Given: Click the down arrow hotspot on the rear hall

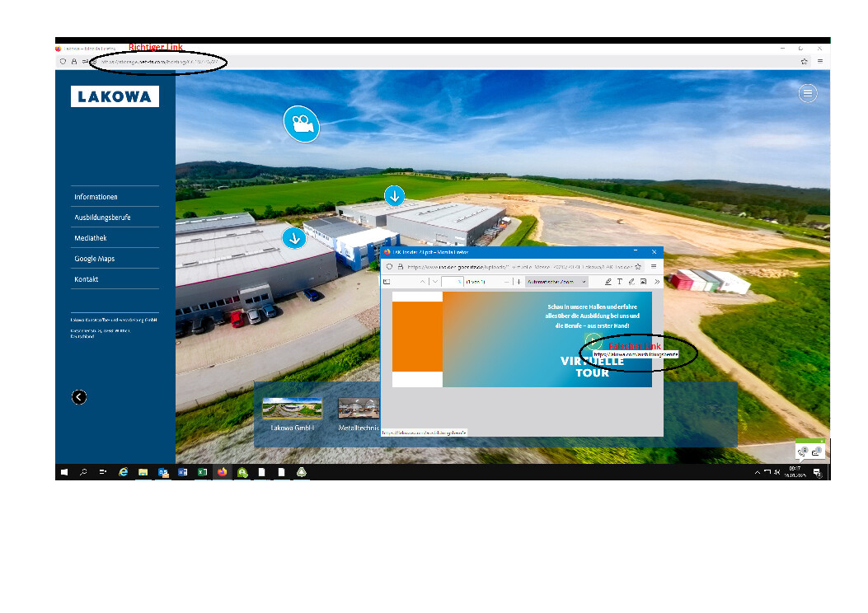Looking at the screenshot, I should pyautogui.click(x=395, y=196).
